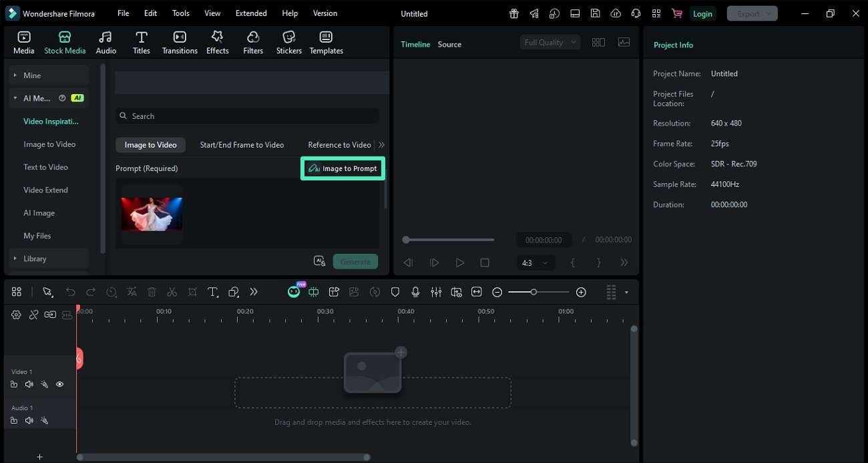The width and height of the screenshot is (868, 463).
Task: Click the shopping cart icon
Action: pos(676,13)
